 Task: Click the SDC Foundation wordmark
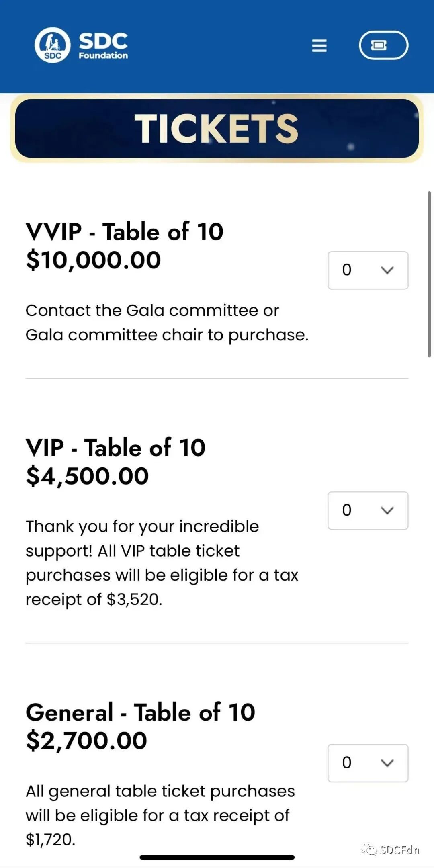click(x=103, y=45)
